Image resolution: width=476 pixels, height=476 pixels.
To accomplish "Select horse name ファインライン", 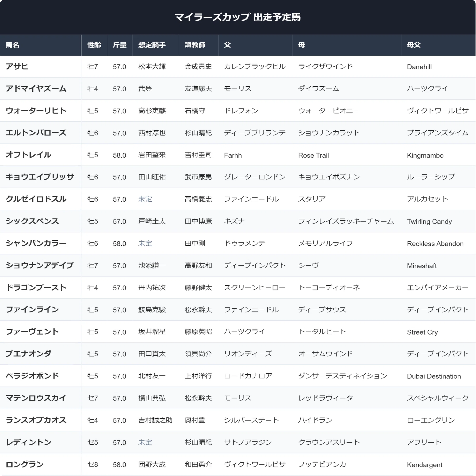I will pyautogui.click(x=32, y=310).
